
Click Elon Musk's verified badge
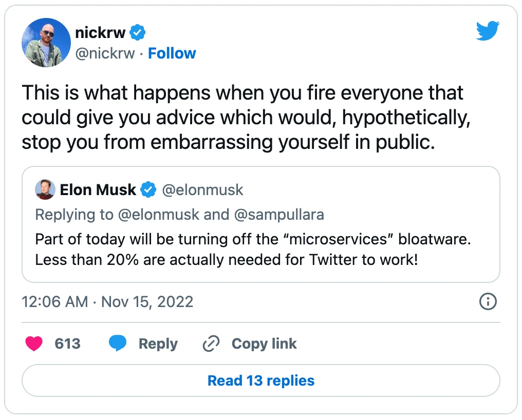pyautogui.click(x=149, y=190)
